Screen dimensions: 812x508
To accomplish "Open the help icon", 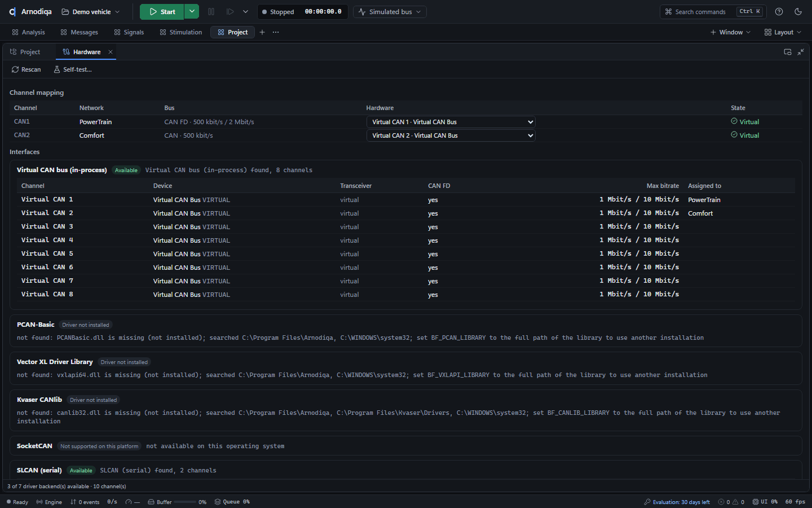I will (779, 12).
